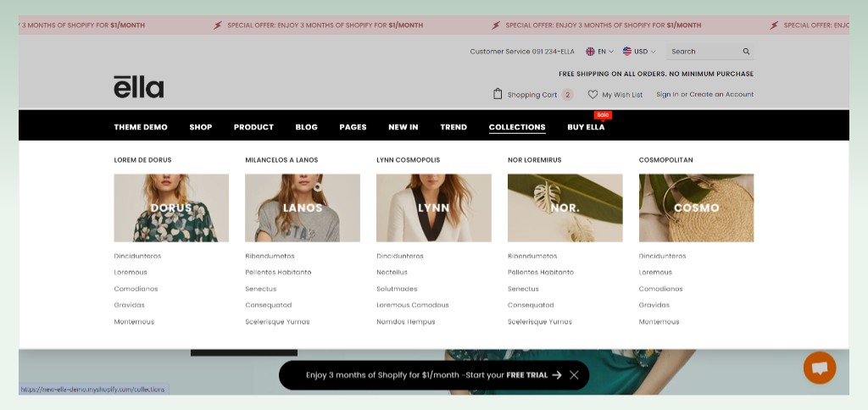The width and height of the screenshot is (868, 410).
Task: Click the LYNN COSMOPOLIS heading
Action: [408, 160]
